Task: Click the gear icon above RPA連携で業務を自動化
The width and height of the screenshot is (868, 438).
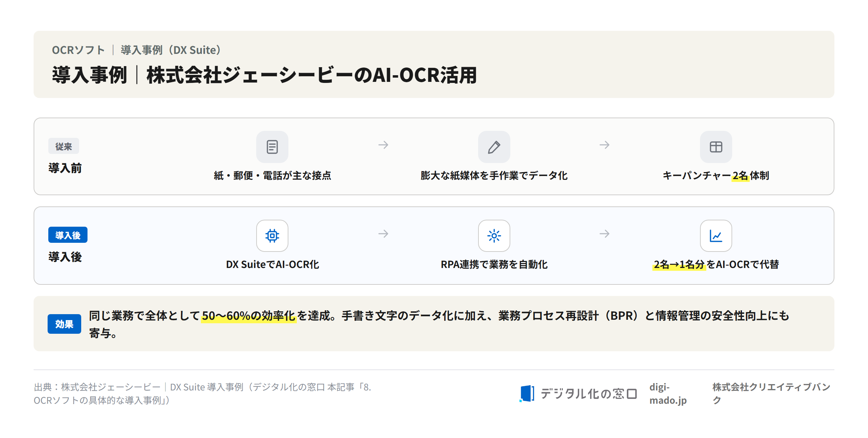Action: [494, 236]
